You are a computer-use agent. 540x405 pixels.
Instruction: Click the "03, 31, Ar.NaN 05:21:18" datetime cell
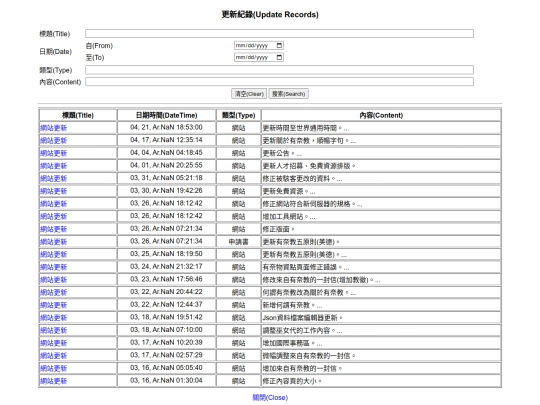pos(166,178)
